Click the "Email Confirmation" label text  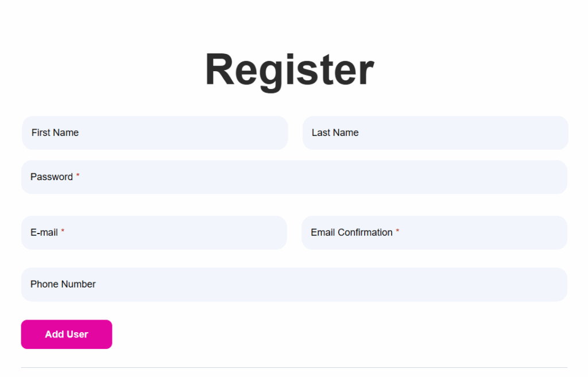[x=352, y=232]
